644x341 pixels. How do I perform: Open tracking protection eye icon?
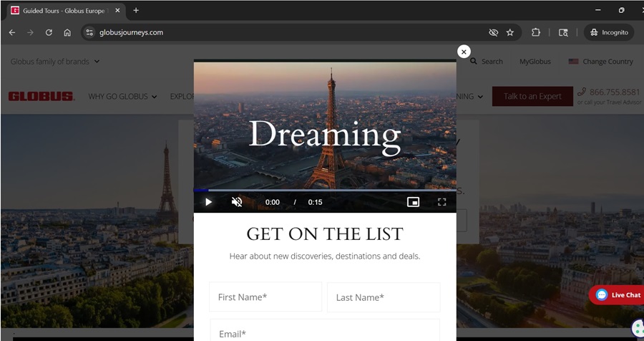tap(493, 32)
